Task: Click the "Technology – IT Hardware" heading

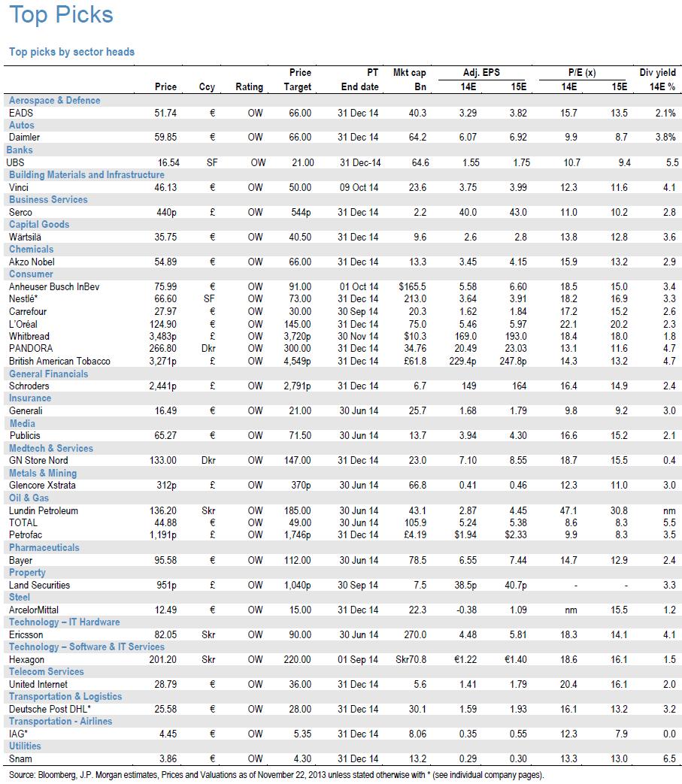Action: tap(65, 622)
